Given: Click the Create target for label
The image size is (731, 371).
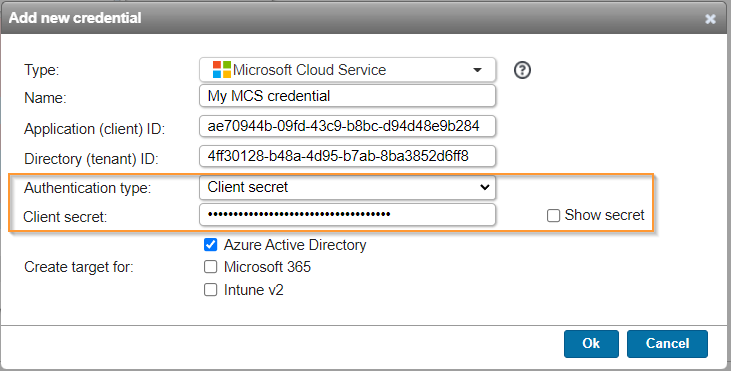Looking at the screenshot, I should 79,267.
